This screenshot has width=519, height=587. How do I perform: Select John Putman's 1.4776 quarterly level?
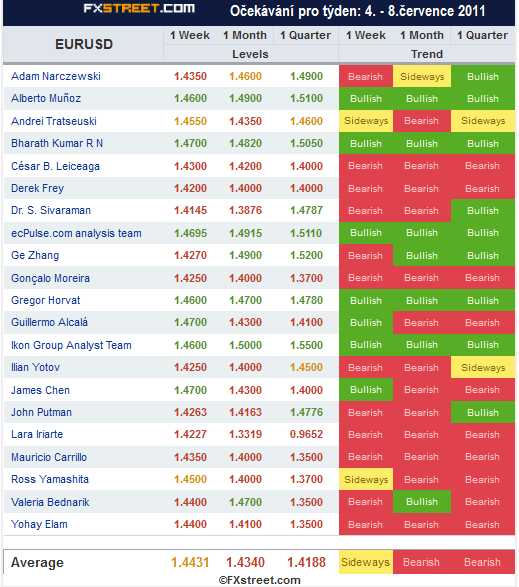[306, 412]
